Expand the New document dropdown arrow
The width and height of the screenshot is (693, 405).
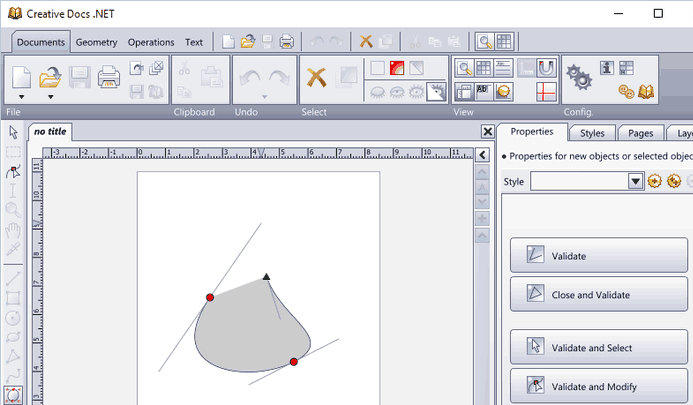click(x=21, y=96)
